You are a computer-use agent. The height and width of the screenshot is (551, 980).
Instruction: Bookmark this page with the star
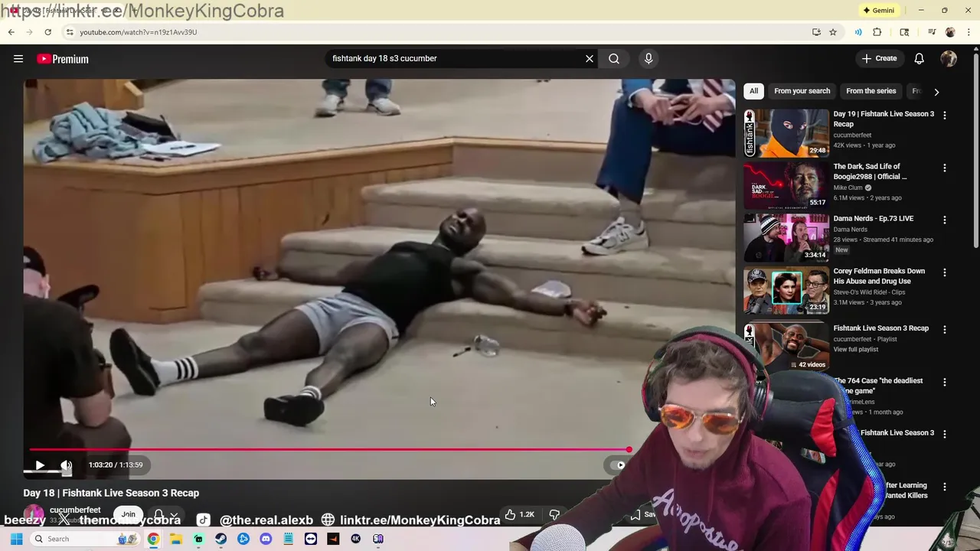(833, 32)
